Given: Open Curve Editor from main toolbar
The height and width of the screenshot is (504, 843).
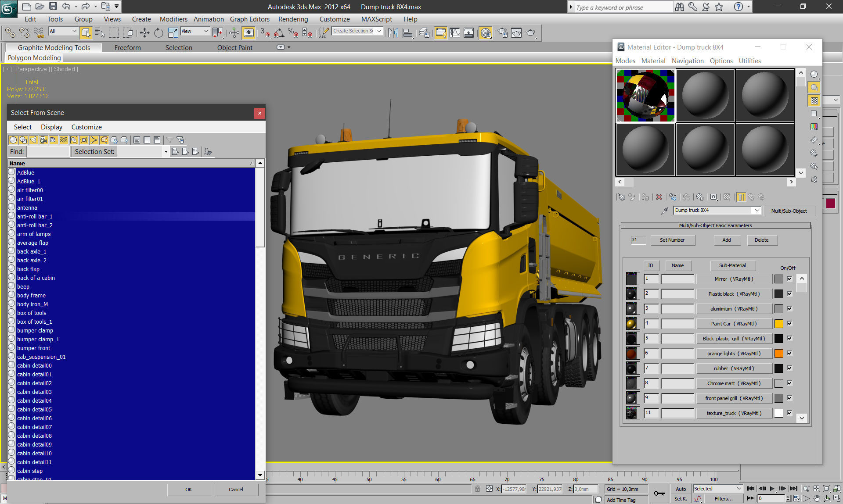Looking at the screenshot, I should click(x=455, y=32).
